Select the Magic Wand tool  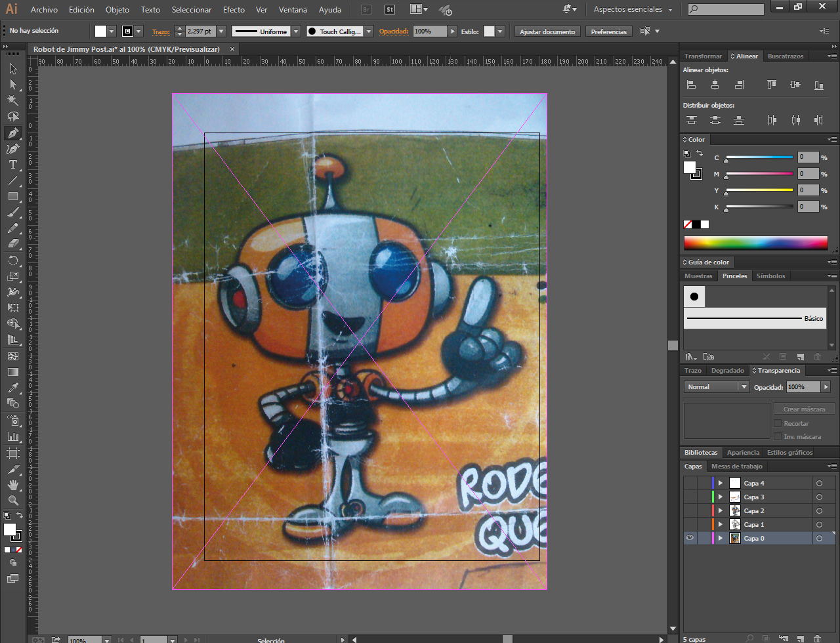point(12,100)
